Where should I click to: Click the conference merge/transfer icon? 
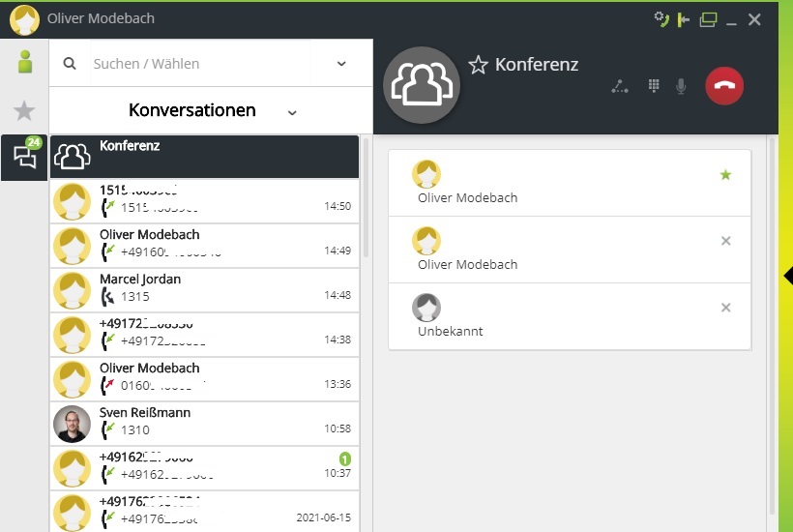pos(620,86)
